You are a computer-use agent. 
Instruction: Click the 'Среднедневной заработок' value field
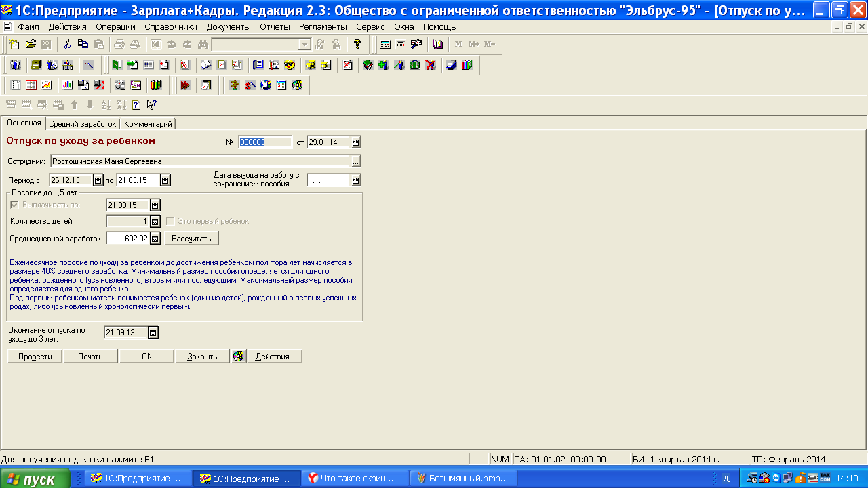click(x=127, y=239)
